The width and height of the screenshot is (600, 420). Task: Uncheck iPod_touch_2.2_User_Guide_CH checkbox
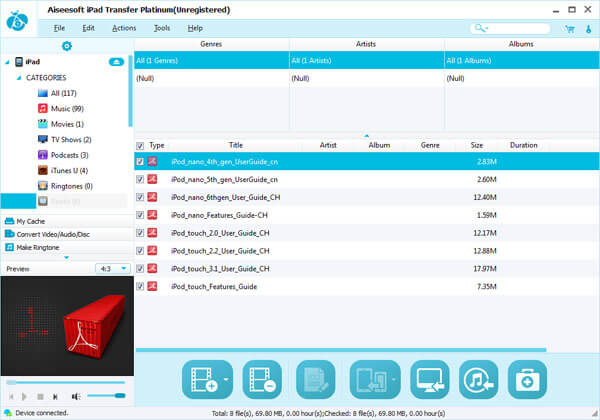pyautogui.click(x=140, y=251)
